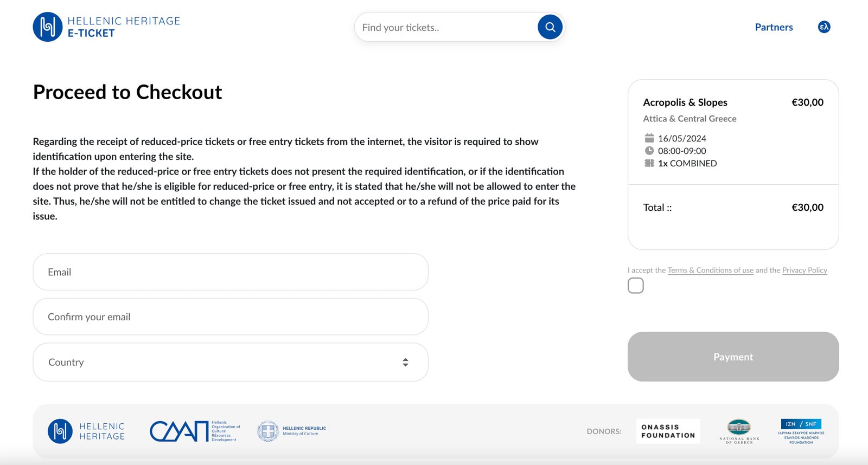Click the Hellenic Heritage footer logo
Screen dimensions: 868x465
tap(86, 431)
